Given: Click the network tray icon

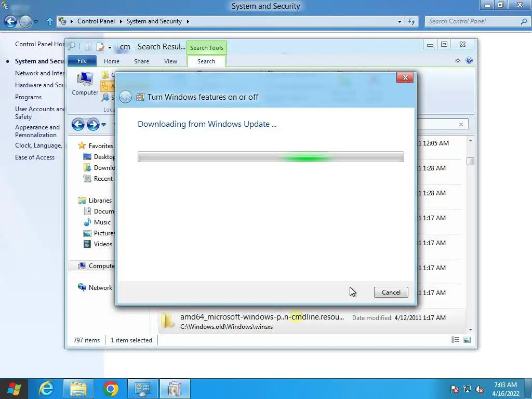Looking at the screenshot, I should pos(467,389).
